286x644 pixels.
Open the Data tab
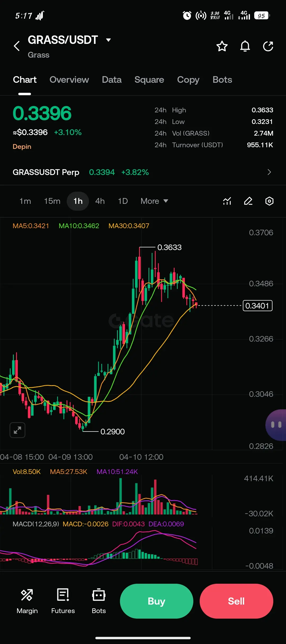click(x=112, y=80)
